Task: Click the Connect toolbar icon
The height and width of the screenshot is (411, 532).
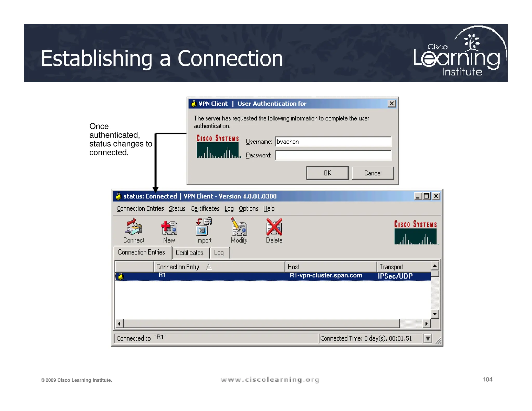Action: pos(134,230)
